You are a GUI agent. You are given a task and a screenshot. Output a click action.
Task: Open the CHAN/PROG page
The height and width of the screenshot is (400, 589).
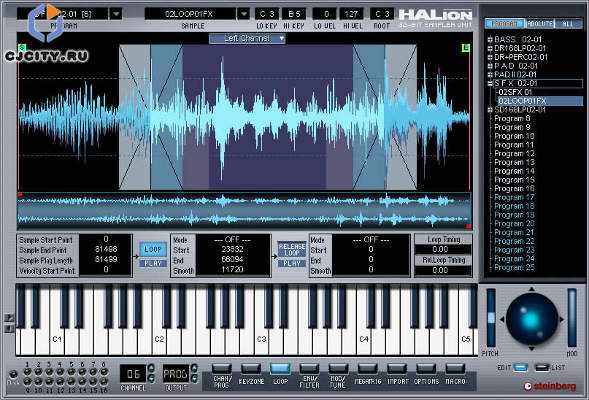point(222,369)
